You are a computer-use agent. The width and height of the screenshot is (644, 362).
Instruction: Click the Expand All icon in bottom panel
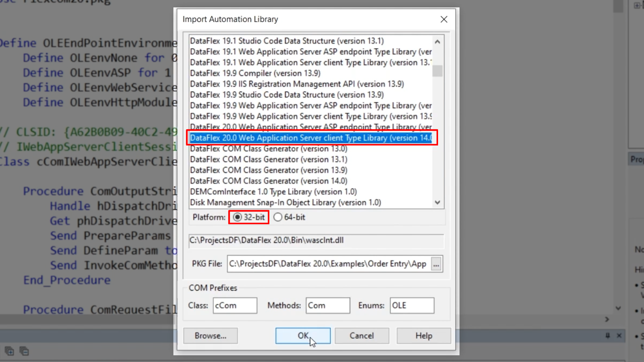coord(9,351)
